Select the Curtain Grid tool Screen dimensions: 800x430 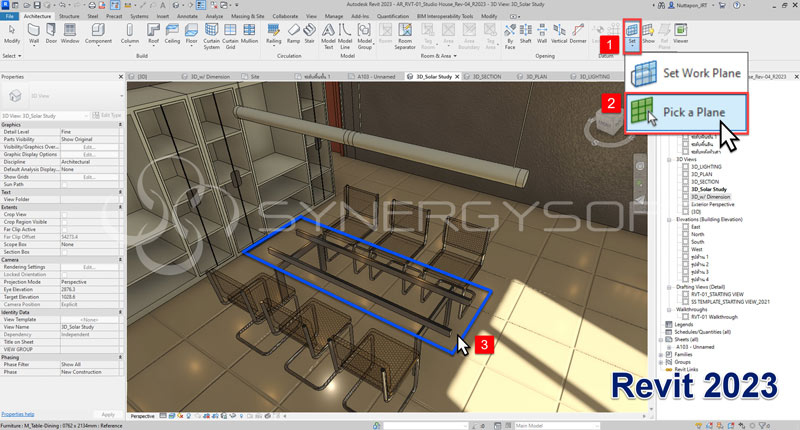[230, 36]
